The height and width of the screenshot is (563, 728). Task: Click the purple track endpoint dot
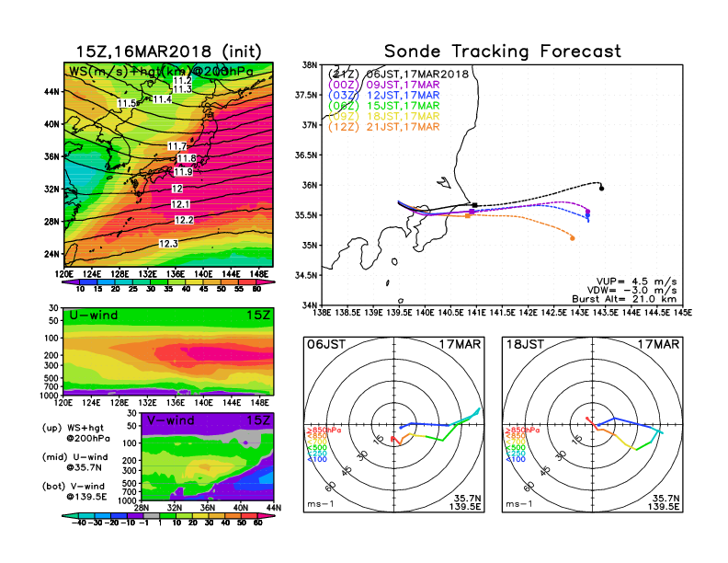coord(587,213)
